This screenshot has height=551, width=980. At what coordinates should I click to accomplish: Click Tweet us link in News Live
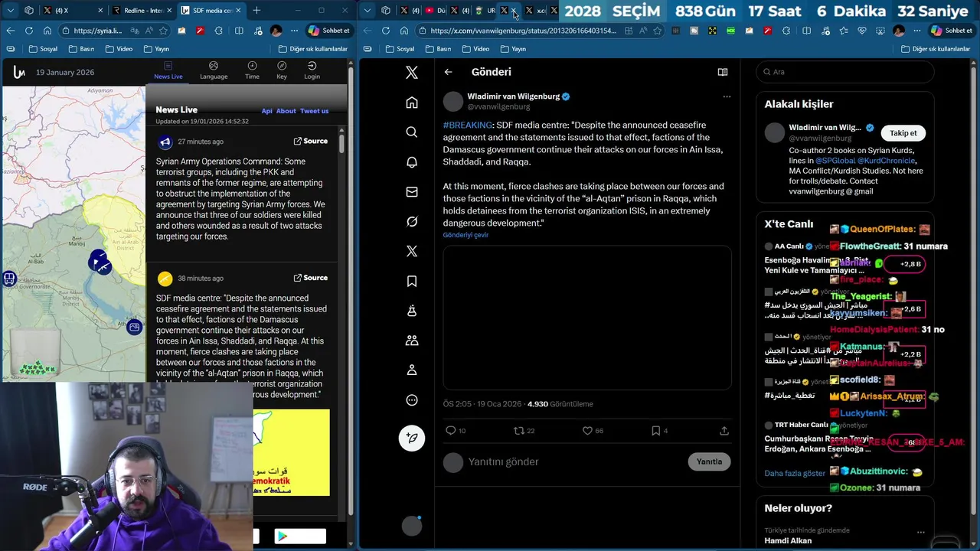pos(314,111)
